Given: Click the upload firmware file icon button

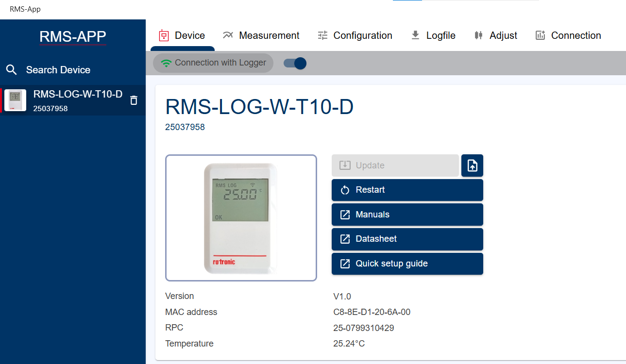Looking at the screenshot, I should [x=472, y=165].
